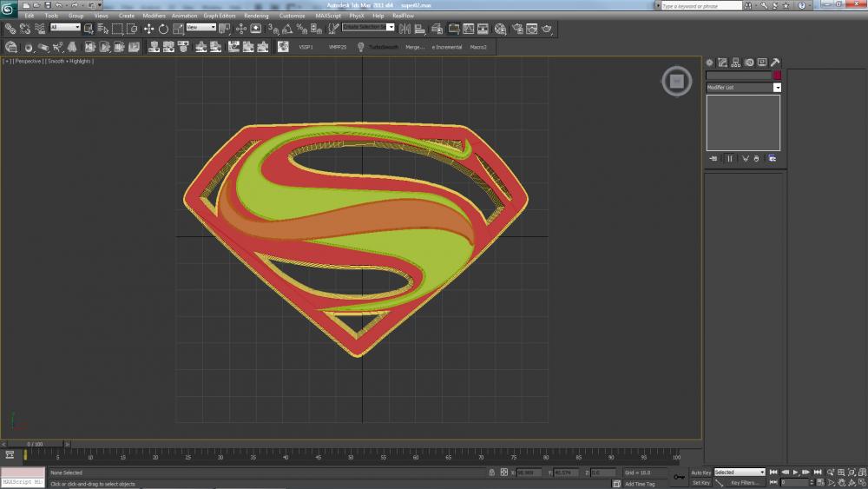Open the reference coordinate system dropdown

pos(201,27)
